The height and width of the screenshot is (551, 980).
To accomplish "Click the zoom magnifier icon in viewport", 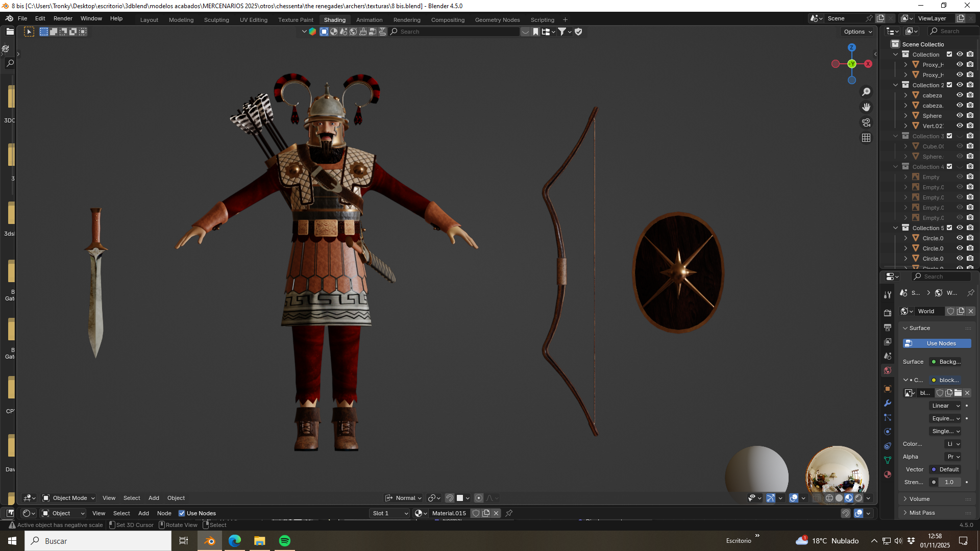I will [866, 92].
